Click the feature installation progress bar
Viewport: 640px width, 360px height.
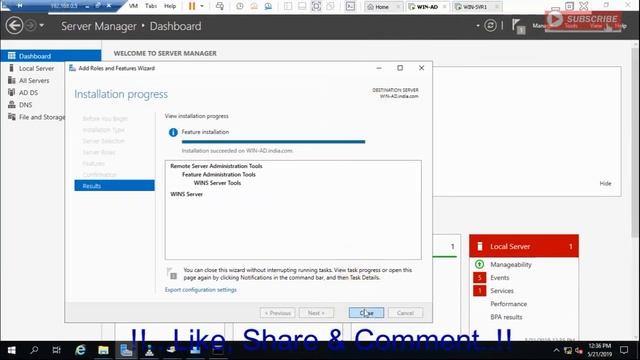[273, 142]
